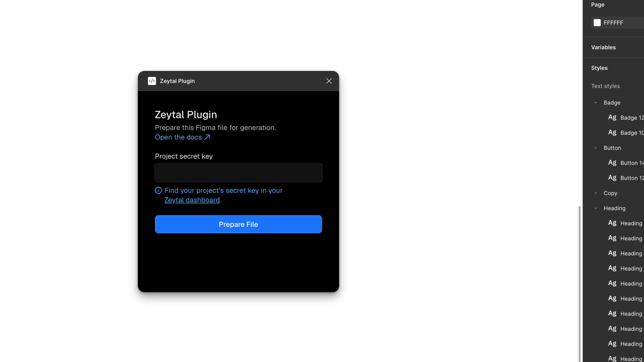Click the Text styles label
The width and height of the screenshot is (644, 362).
pos(605,86)
